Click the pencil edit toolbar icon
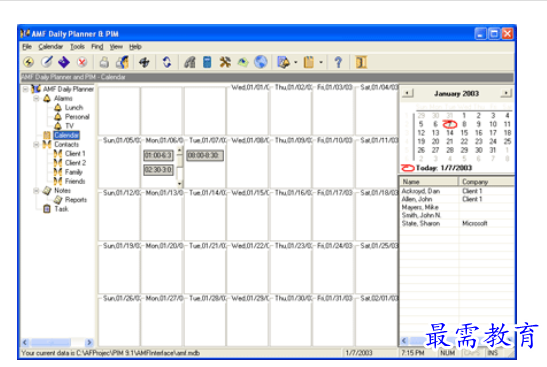Screen dimensions: 547x367 (x=47, y=62)
